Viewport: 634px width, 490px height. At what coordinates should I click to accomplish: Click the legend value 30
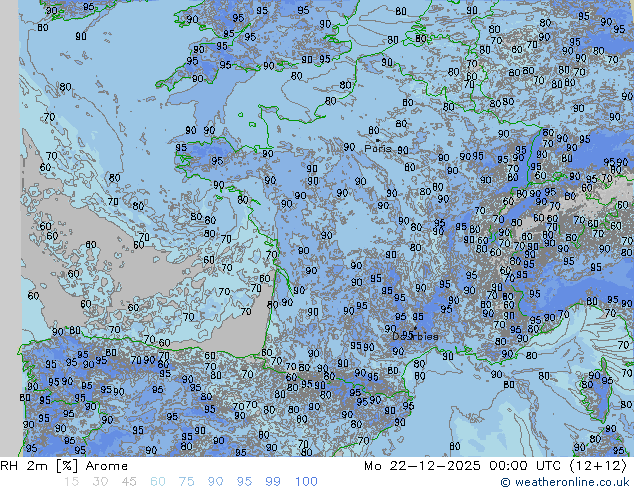[100, 482]
